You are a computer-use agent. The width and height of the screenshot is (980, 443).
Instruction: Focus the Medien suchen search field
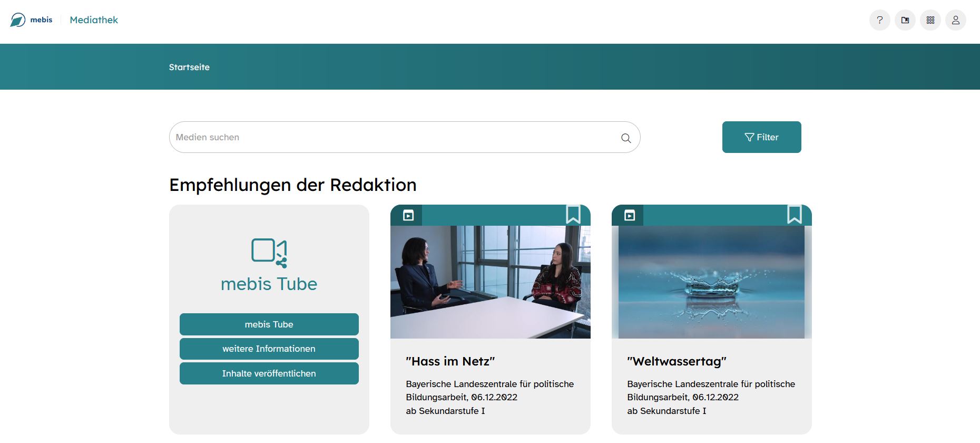click(405, 137)
